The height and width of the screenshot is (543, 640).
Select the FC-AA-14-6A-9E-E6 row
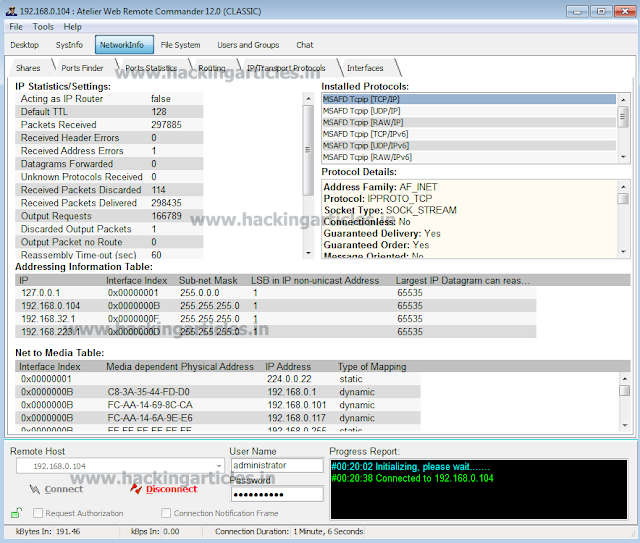(x=218, y=418)
